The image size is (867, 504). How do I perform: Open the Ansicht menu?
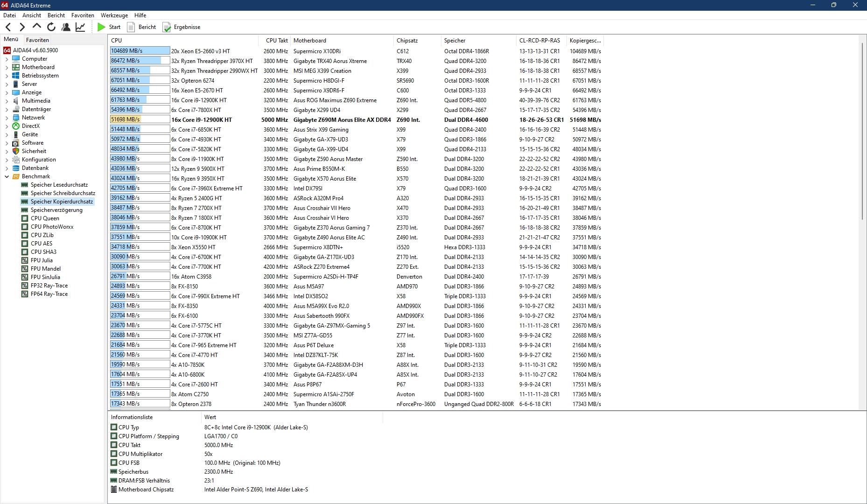point(32,15)
